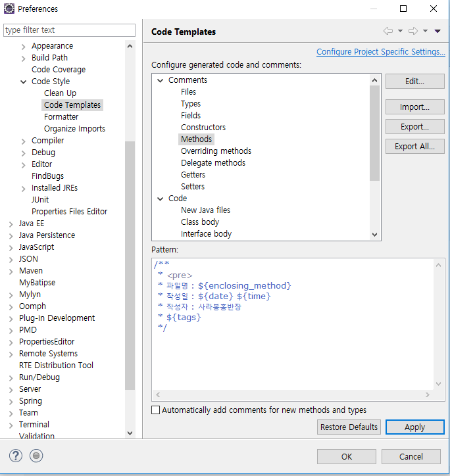Click the Edit... button

point(414,81)
